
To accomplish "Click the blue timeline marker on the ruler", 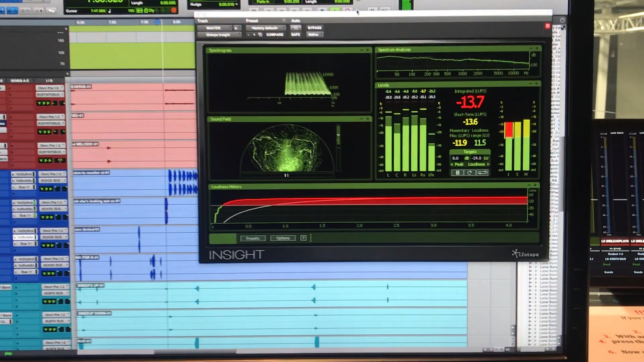I will tap(157, 22).
